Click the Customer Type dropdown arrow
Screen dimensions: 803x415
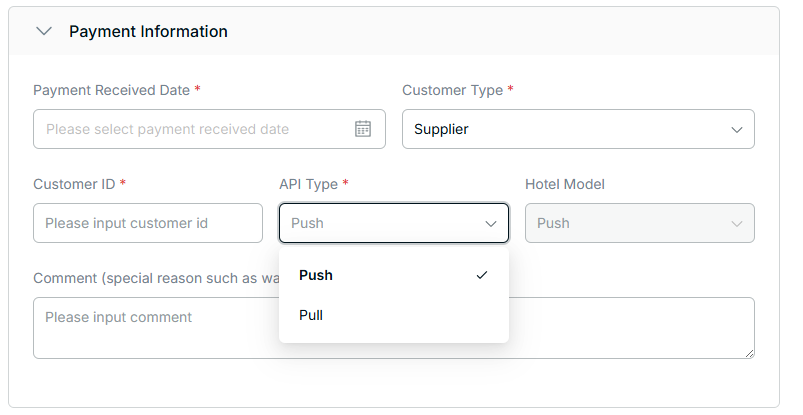point(737,129)
